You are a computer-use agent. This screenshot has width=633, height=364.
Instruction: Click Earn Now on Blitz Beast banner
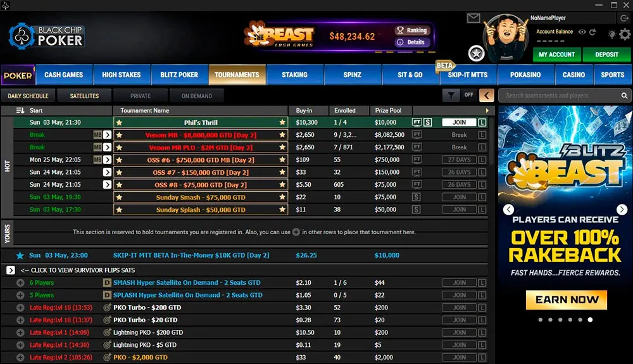[567, 300]
